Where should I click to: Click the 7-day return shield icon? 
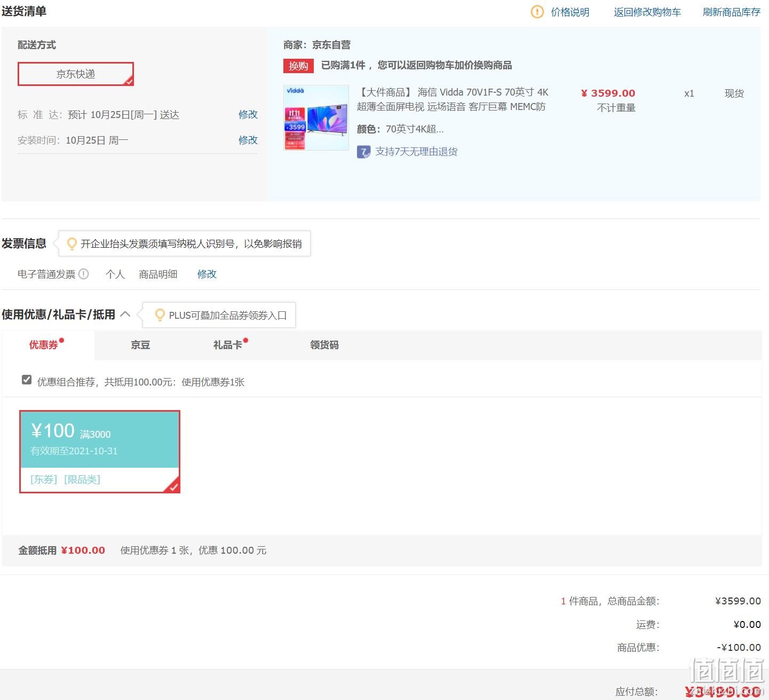pos(363,152)
